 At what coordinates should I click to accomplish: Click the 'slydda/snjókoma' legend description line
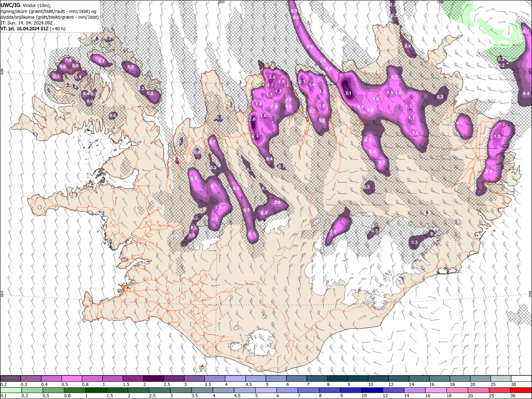point(50,17)
